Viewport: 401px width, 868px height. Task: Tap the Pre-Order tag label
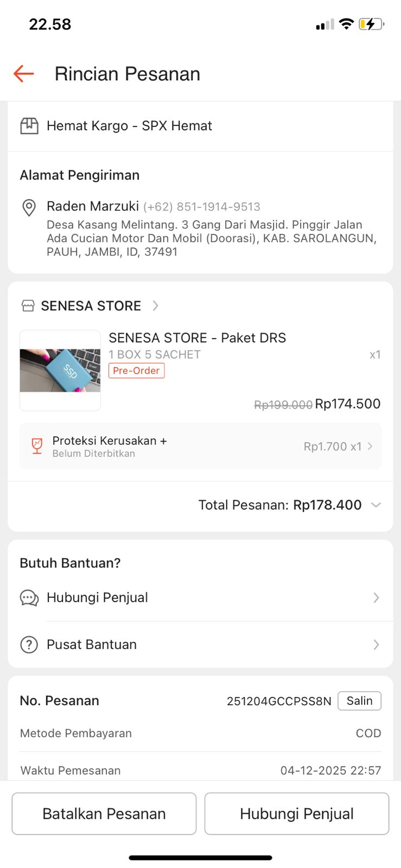click(136, 371)
